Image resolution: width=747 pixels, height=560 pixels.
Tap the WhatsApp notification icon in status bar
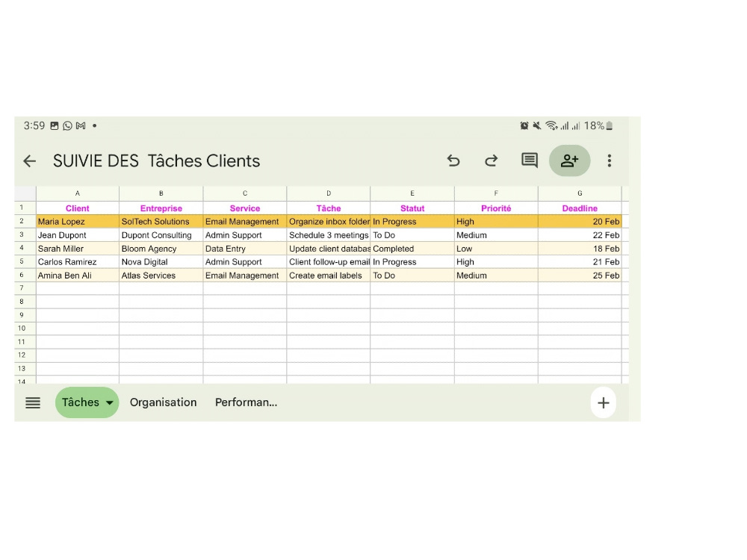(68, 125)
